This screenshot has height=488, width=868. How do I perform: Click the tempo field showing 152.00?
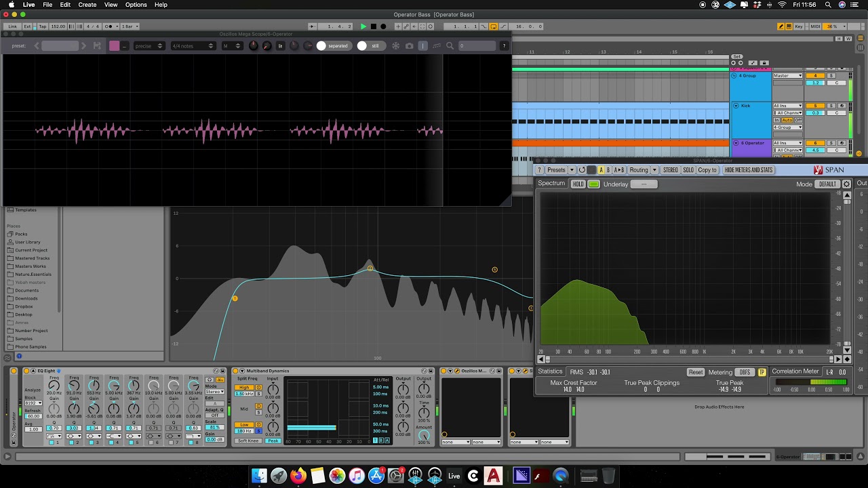click(x=58, y=26)
